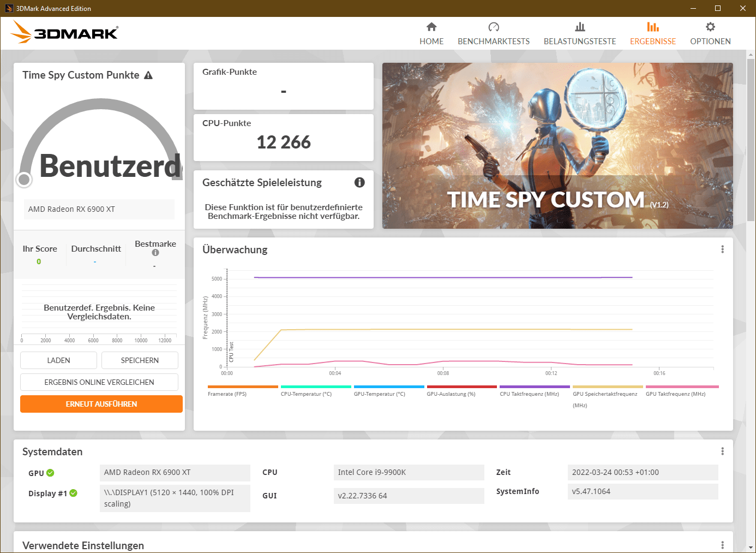Maximize the 3DMark window

point(718,8)
